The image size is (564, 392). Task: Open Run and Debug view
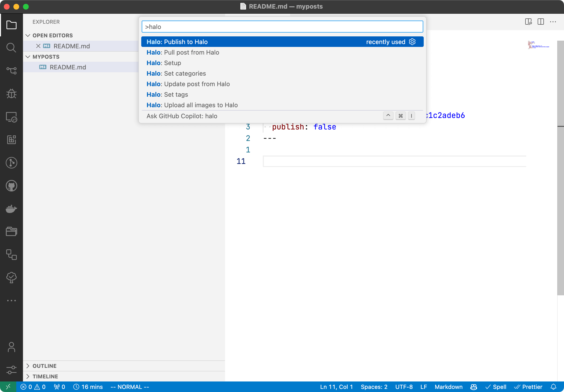(11, 94)
